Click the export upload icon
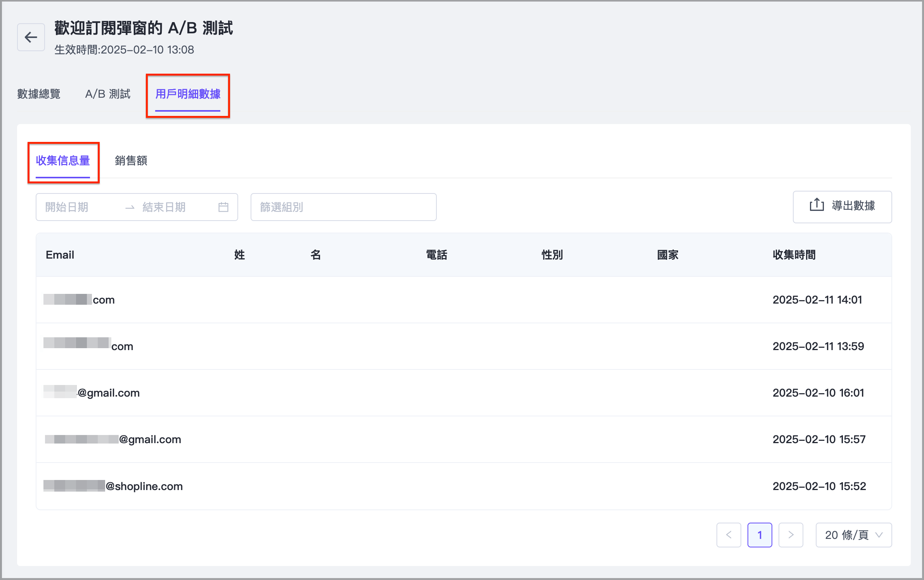 [817, 205]
